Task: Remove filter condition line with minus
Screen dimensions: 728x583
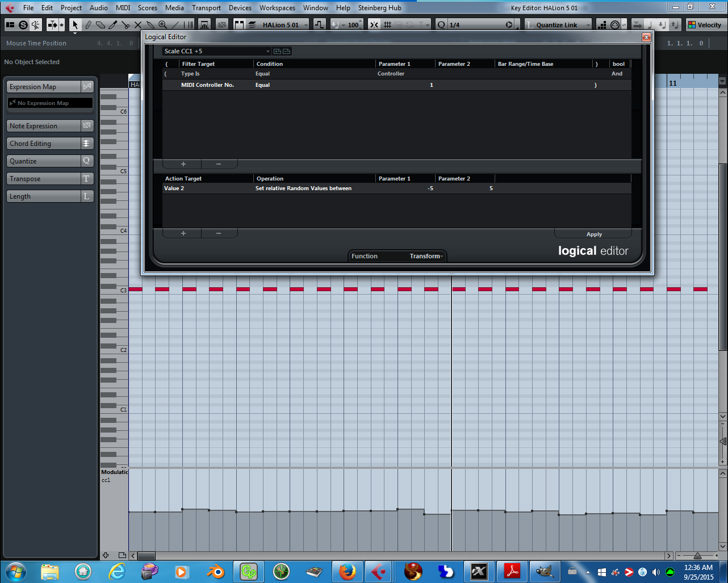Action: coord(219,164)
